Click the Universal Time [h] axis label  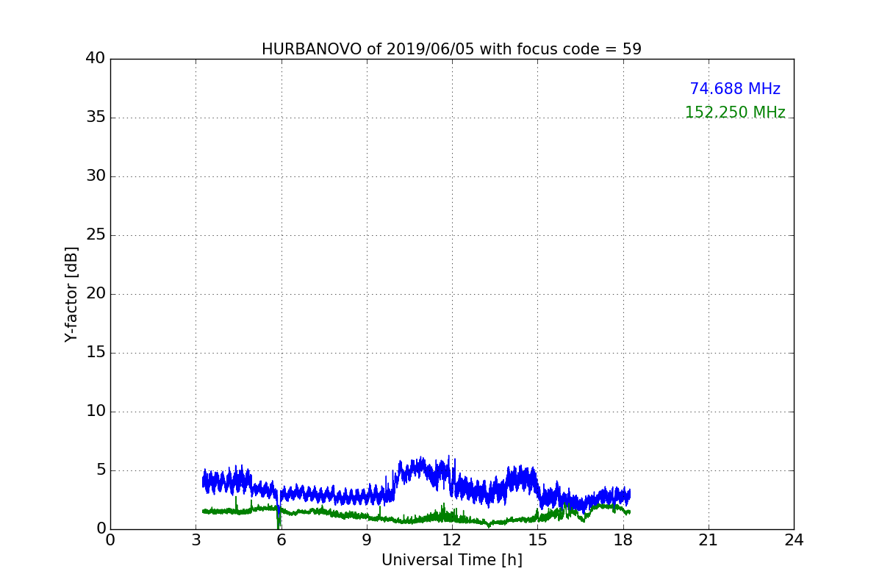pos(451,560)
